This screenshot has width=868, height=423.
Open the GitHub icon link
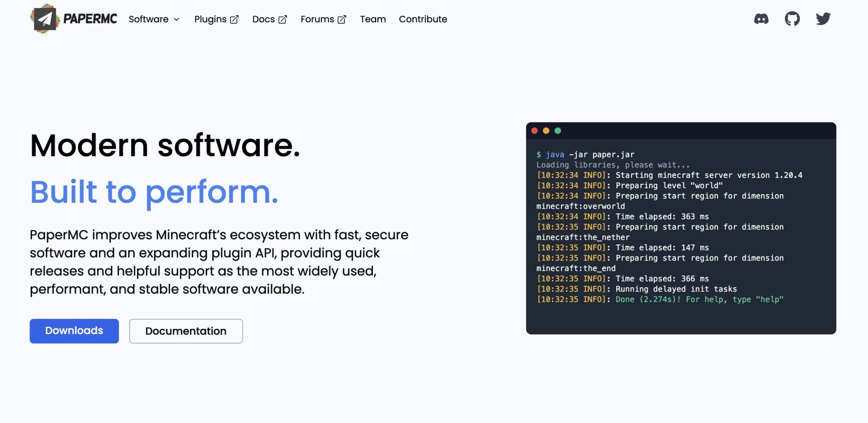[x=792, y=19]
